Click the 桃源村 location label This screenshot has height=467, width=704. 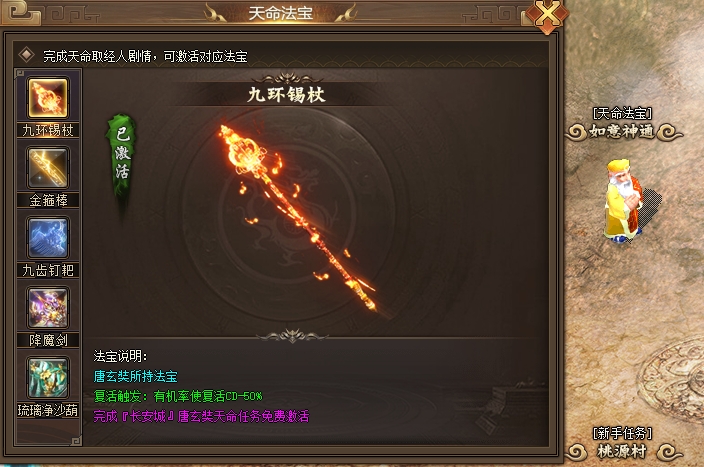click(623, 451)
